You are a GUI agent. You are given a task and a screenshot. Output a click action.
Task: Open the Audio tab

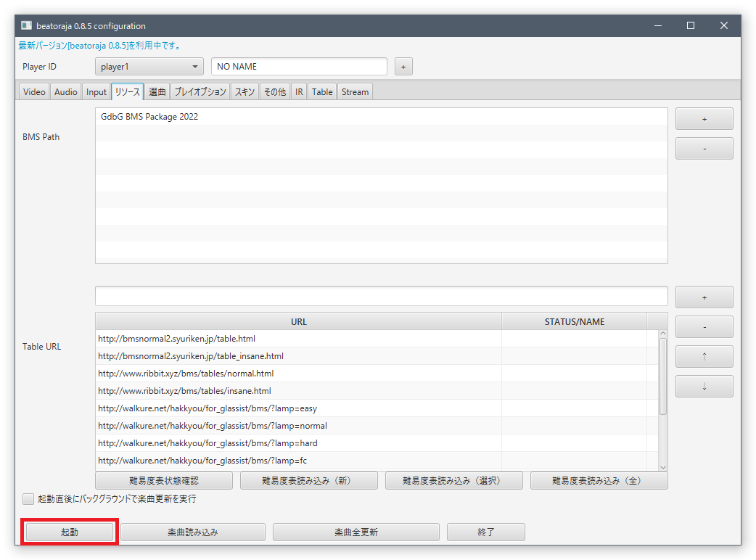click(x=66, y=92)
